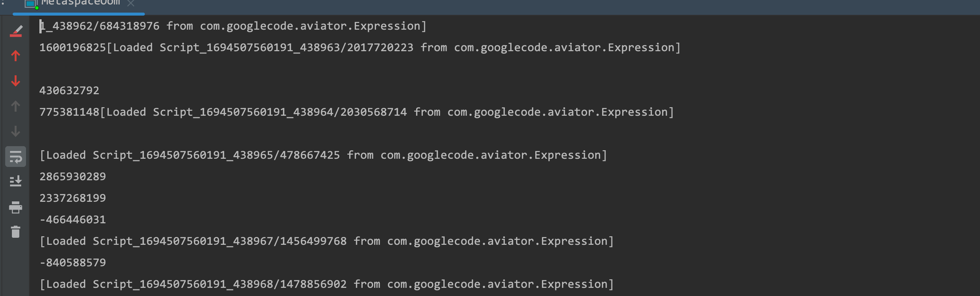Click the line containing Script_1694507560191_438967
Image resolution: width=980 pixels, height=296 pixels.
(x=327, y=241)
